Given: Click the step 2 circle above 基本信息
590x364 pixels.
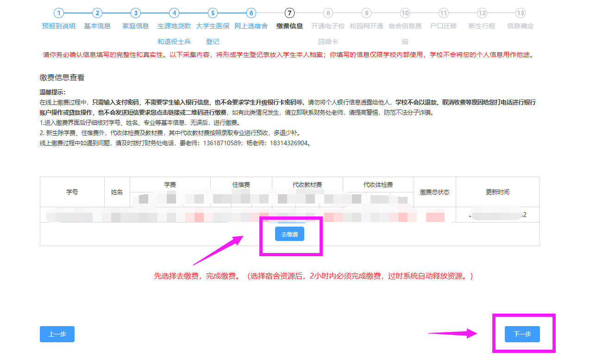Looking at the screenshot, I should tap(97, 13).
